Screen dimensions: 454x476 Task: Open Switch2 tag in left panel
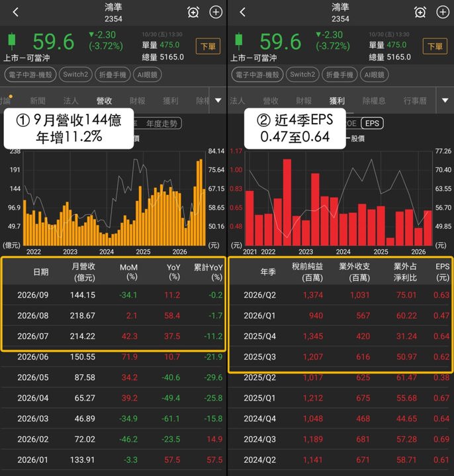click(x=75, y=75)
